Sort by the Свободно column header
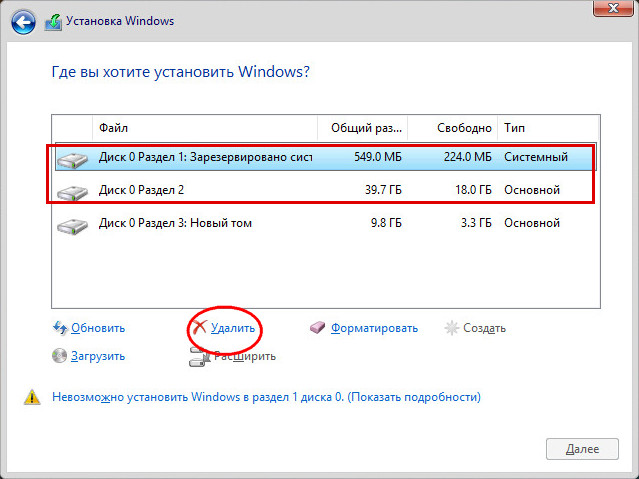The image size is (639, 479). pos(453,128)
